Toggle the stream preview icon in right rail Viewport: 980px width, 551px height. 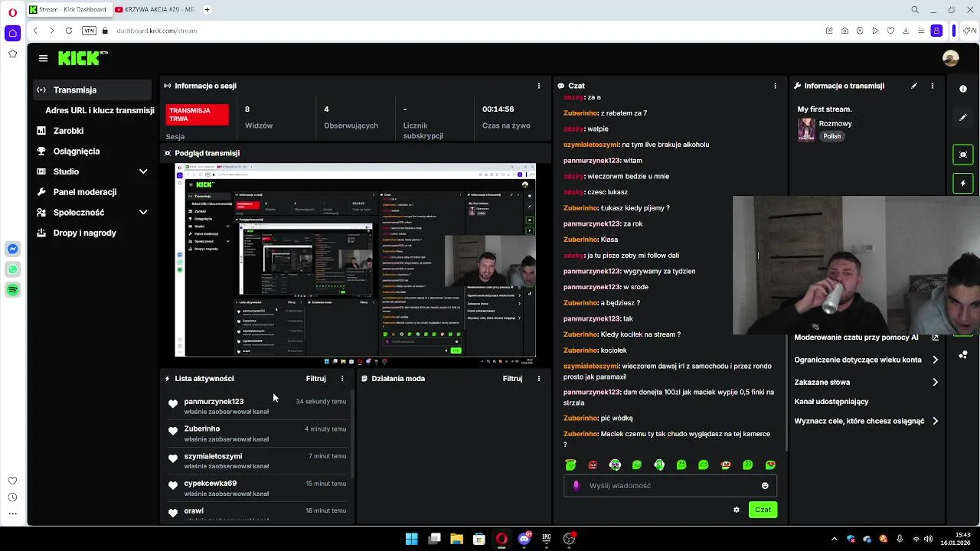[963, 155]
